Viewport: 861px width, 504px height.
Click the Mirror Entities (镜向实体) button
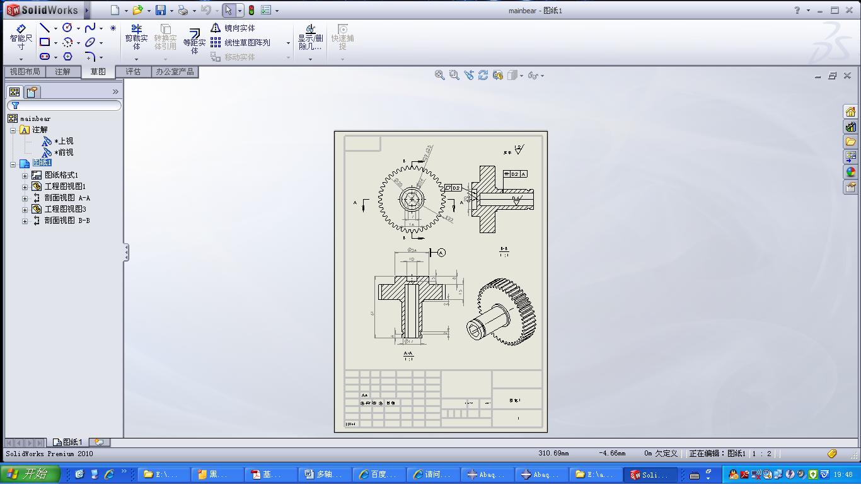tap(233, 28)
